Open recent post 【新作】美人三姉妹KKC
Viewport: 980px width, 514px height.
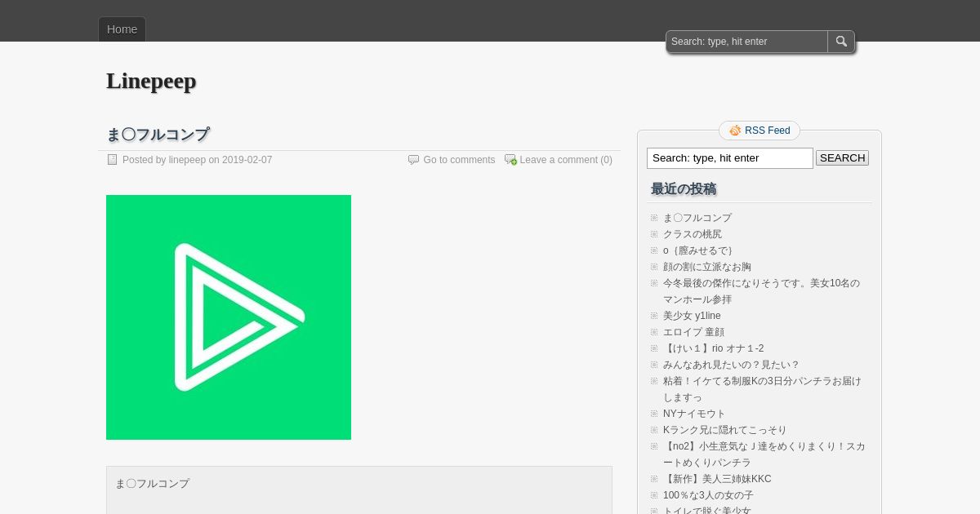[717, 479]
